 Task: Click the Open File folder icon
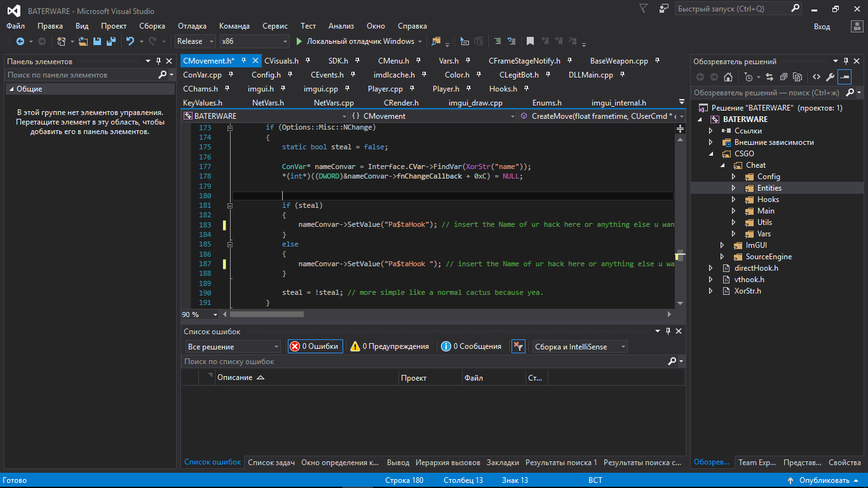(84, 41)
